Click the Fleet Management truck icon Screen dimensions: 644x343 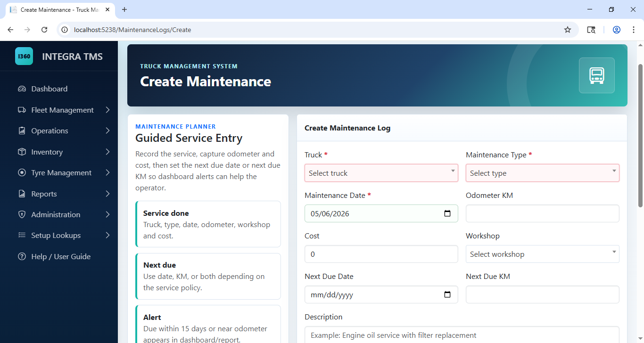pyautogui.click(x=22, y=110)
